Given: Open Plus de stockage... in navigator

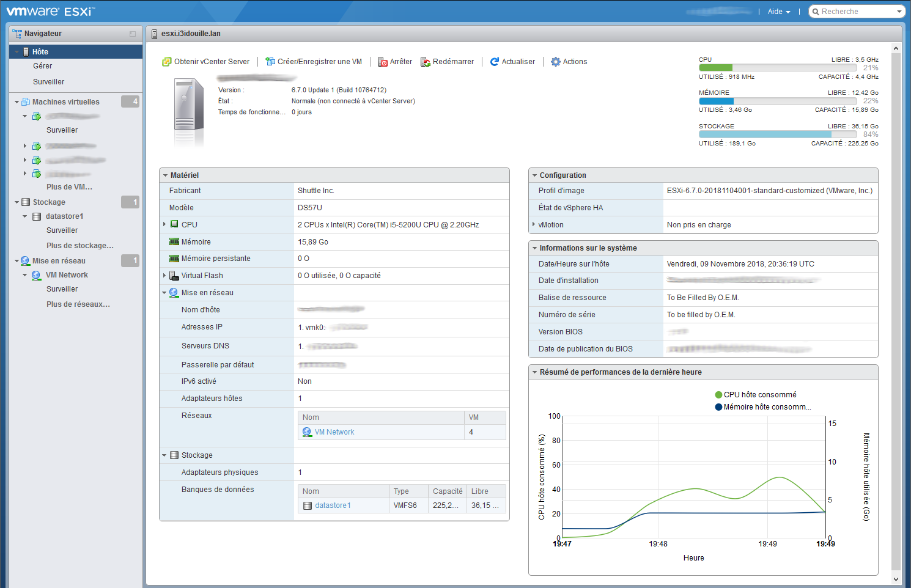Looking at the screenshot, I should [x=80, y=246].
